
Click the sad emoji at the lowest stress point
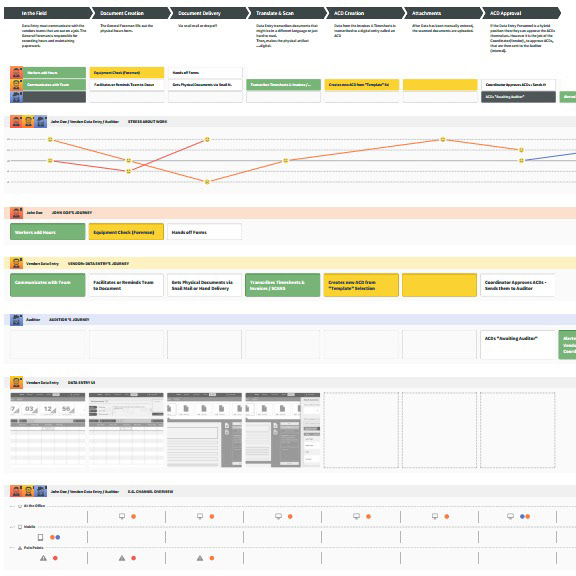(207, 182)
